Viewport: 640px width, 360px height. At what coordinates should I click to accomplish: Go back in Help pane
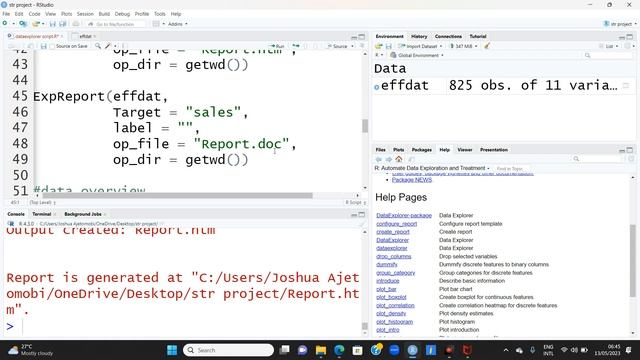pos(379,159)
